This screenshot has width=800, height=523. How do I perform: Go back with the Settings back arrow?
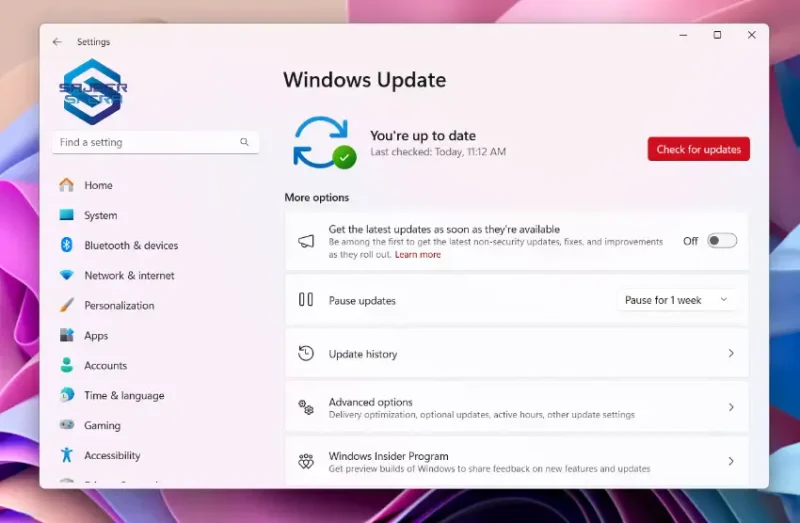coord(57,42)
